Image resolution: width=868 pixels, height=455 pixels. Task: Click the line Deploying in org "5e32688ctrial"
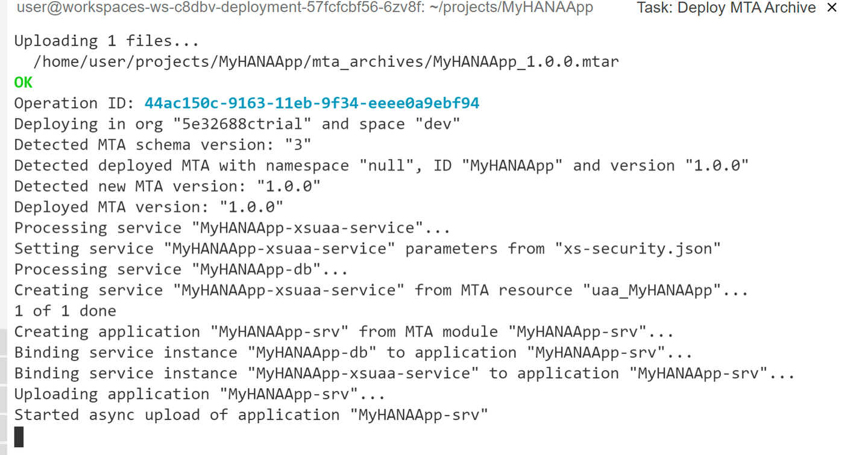point(237,124)
